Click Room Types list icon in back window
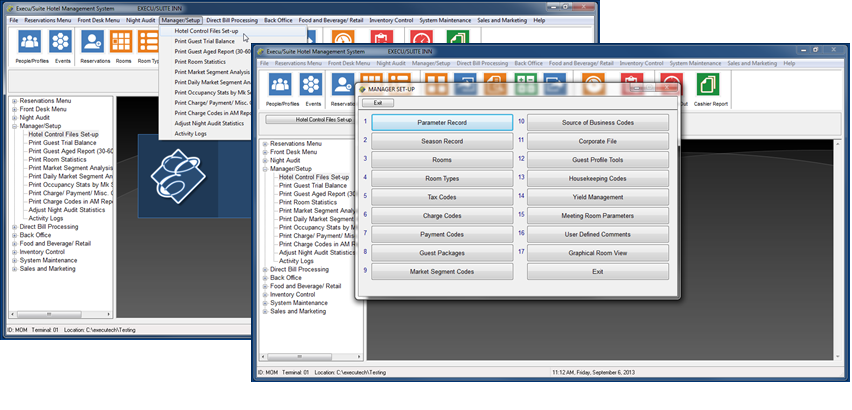This screenshot has height=410, width=852. 148,41
